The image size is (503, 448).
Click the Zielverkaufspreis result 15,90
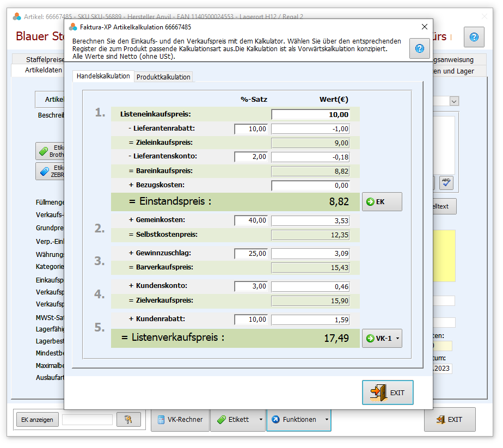[310, 301]
